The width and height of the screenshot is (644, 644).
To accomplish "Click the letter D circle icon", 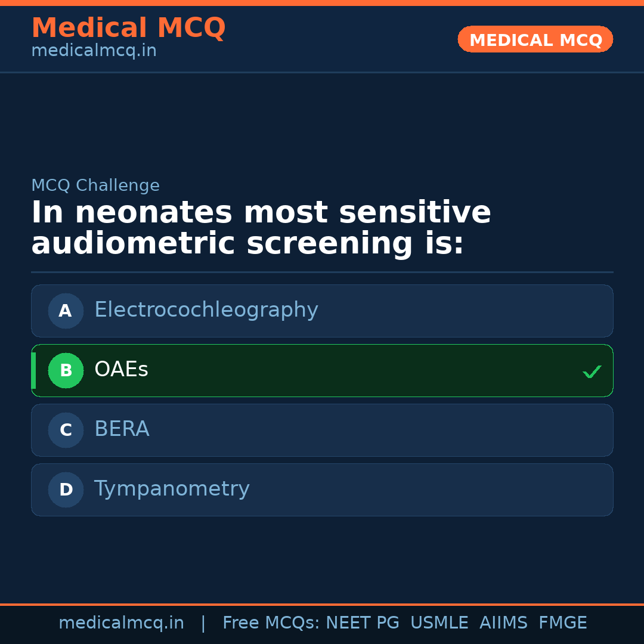I will point(66,490).
